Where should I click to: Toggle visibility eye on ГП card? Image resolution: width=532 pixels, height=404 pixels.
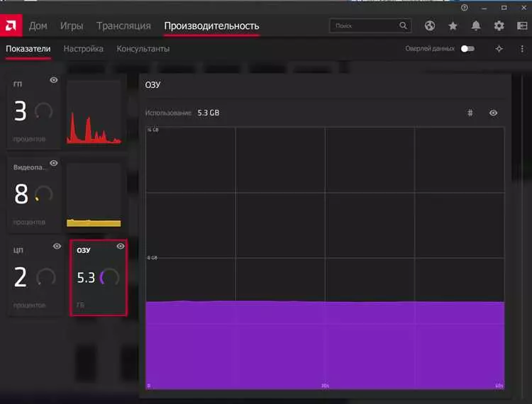(54, 80)
